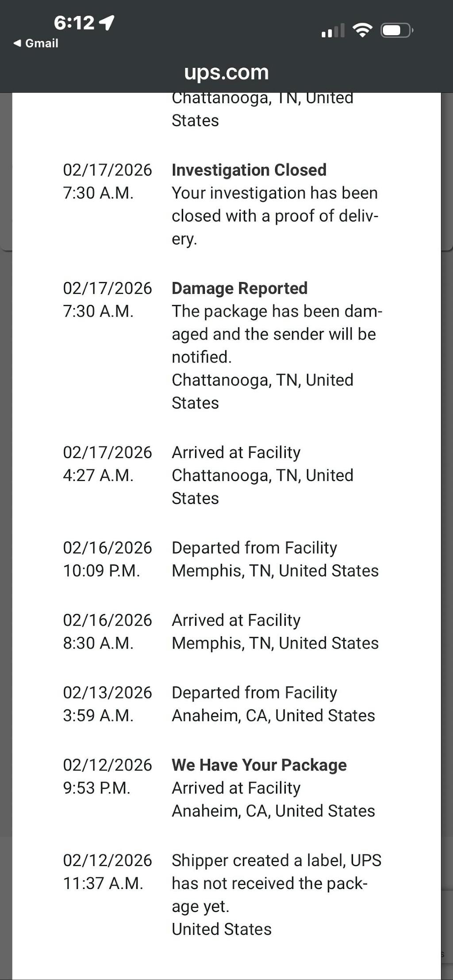
Task: Select the 4:27 A.M. Chattanooga arrival entry
Action: pyautogui.click(x=262, y=475)
